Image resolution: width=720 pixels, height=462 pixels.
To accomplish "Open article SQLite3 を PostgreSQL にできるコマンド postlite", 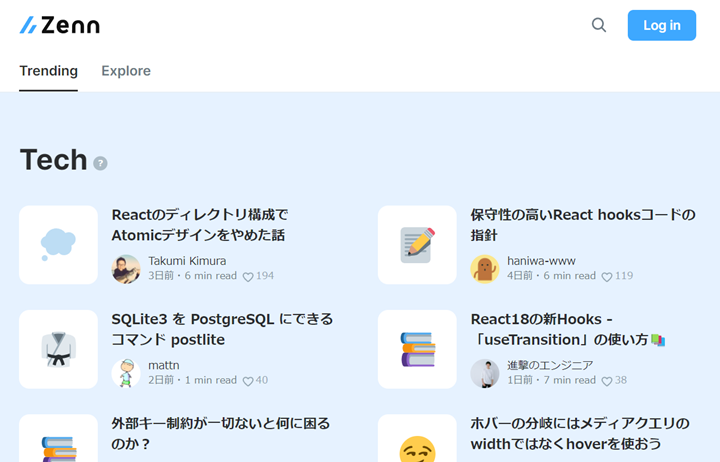I will [x=222, y=329].
